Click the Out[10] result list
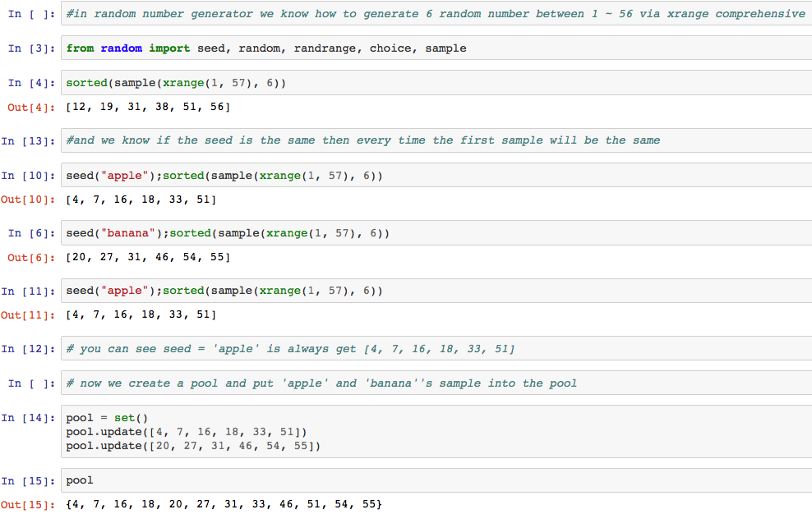The height and width of the screenshot is (514, 812). pos(141,200)
